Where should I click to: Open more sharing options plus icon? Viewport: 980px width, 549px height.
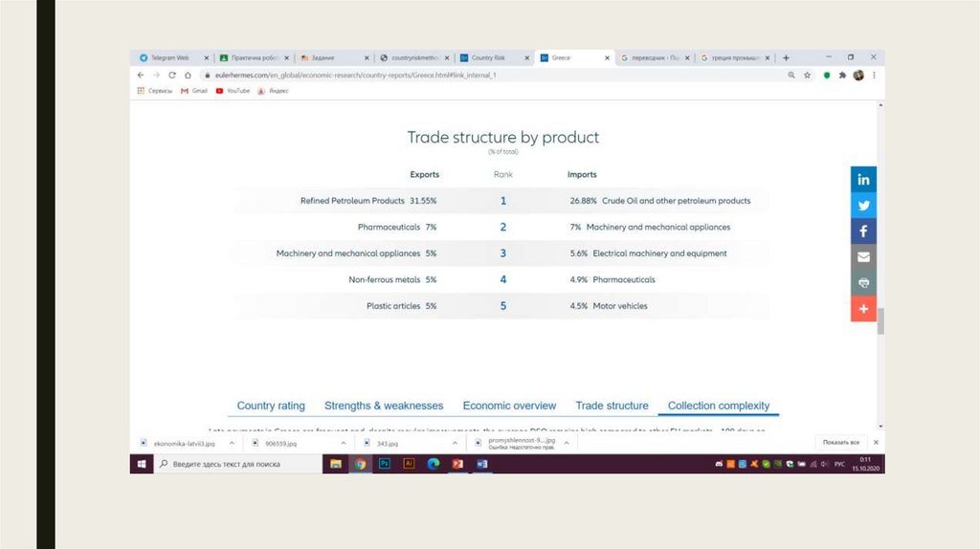(x=863, y=309)
